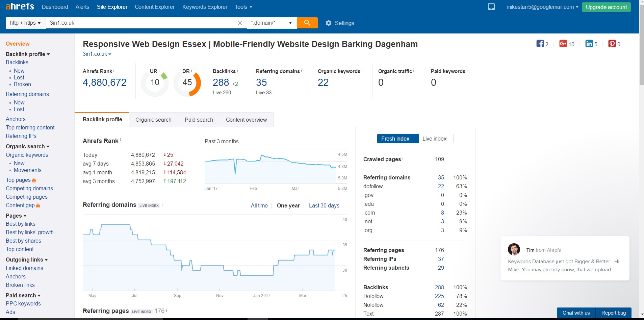The image size is (644, 320).
Task: Show Referring domains for All time
Action: (x=259, y=205)
